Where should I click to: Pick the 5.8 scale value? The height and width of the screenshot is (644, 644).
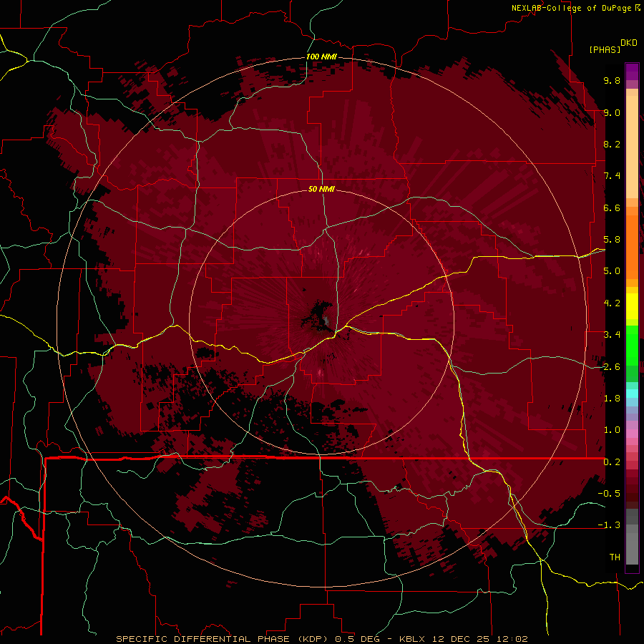[x=612, y=240]
